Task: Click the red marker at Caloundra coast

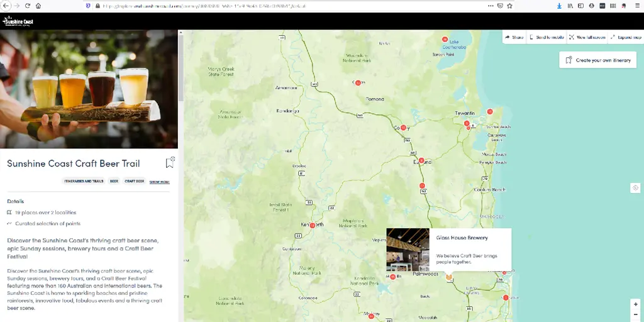Action: click(506, 297)
